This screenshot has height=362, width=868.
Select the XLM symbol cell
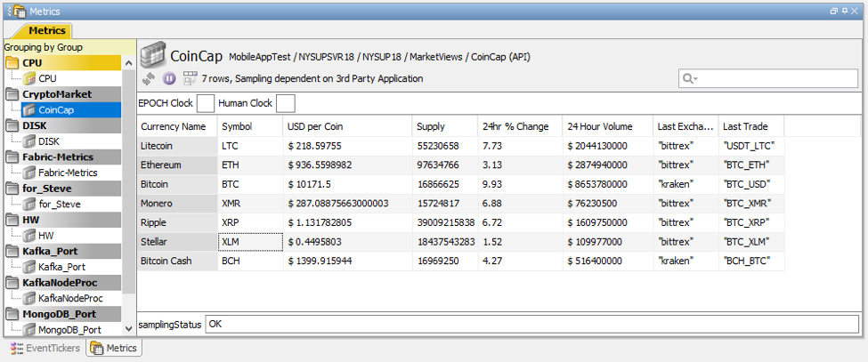pyautogui.click(x=250, y=242)
